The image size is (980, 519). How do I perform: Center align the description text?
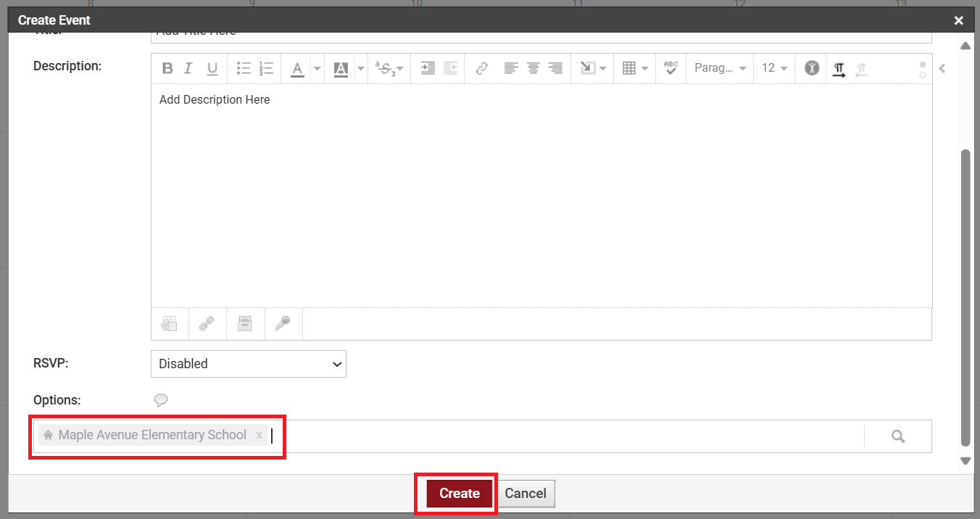pyautogui.click(x=533, y=68)
